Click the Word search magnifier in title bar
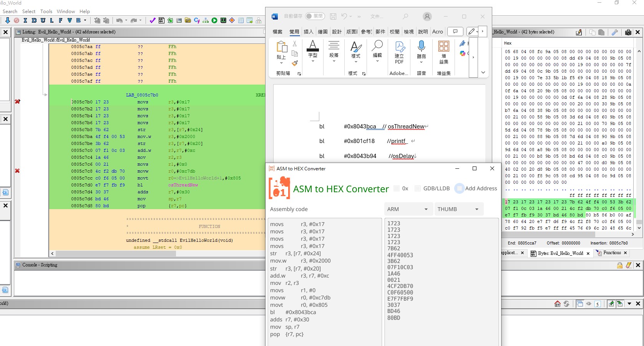The image size is (644, 346). click(x=405, y=17)
